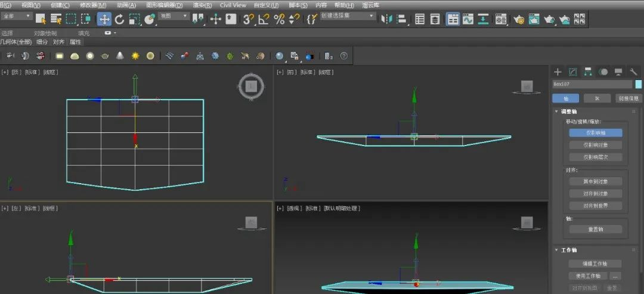Viewport: 644px width, 294px height.
Task: Click Use Pivot Point Center button
Action: tap(199, 19)
